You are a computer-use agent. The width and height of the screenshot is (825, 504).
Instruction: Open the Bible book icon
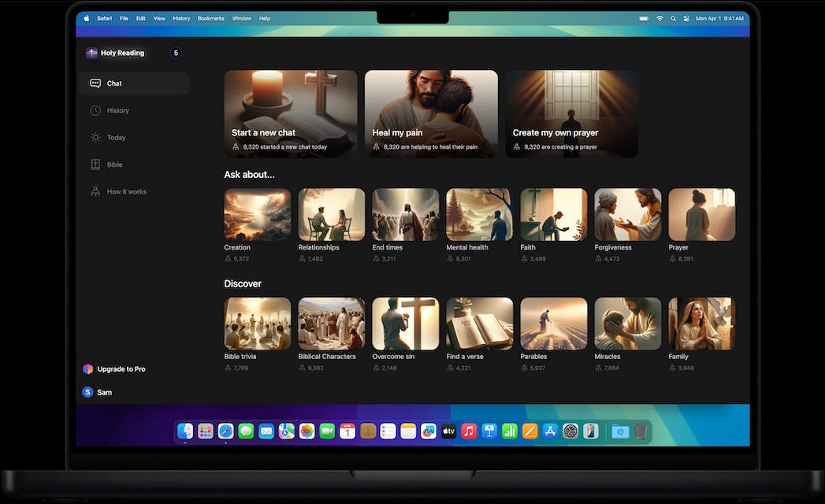[x=95, y=165]
